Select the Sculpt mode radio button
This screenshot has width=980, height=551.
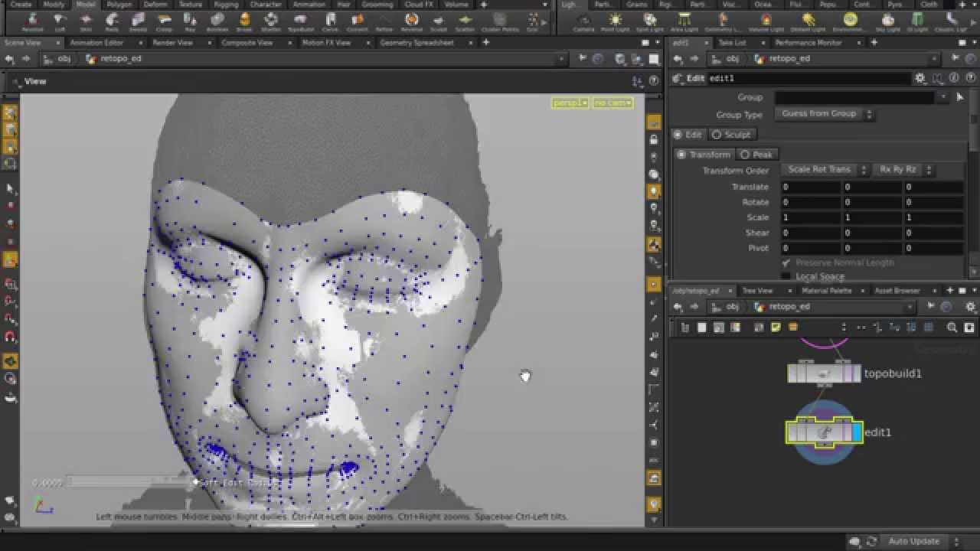(x=731, y=135)
